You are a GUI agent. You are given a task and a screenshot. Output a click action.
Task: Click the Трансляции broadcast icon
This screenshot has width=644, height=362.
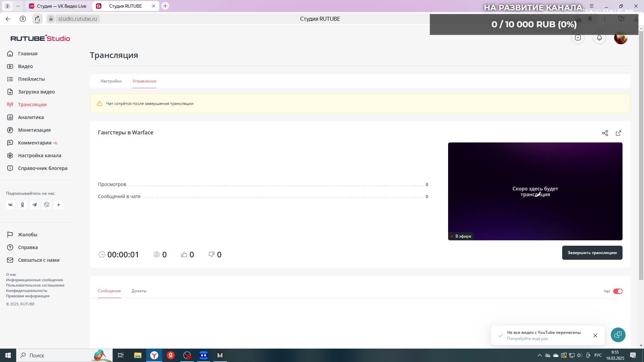[x=10, y=105]
